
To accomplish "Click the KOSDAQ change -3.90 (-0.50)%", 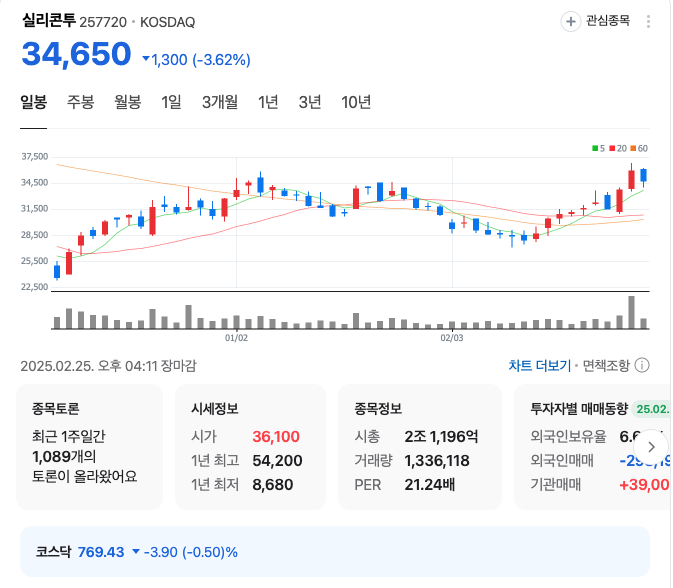I will pyautogui.click(x=191, y=552).
